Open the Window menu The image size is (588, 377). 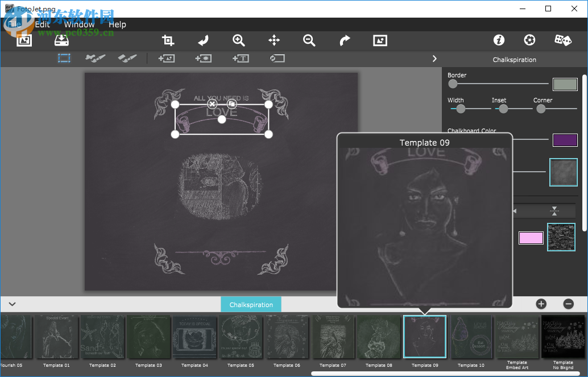coord(79,24)
